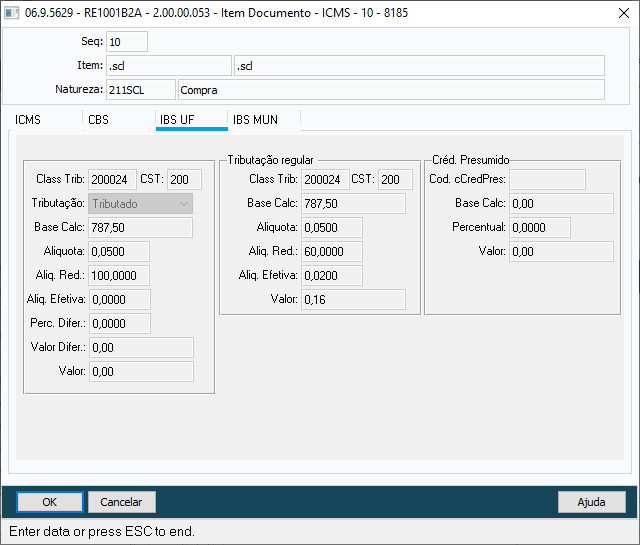The height and width of the screenshot is (545, 640).
Task: Click the 'Perc. Difer.:' label
Action: coord(58,323)
